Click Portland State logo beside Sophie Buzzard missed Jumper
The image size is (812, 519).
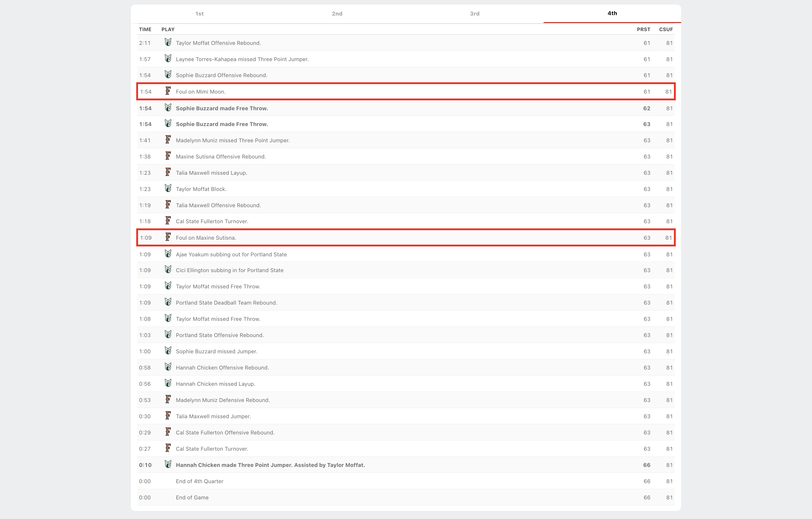click(x=168, y=351)
